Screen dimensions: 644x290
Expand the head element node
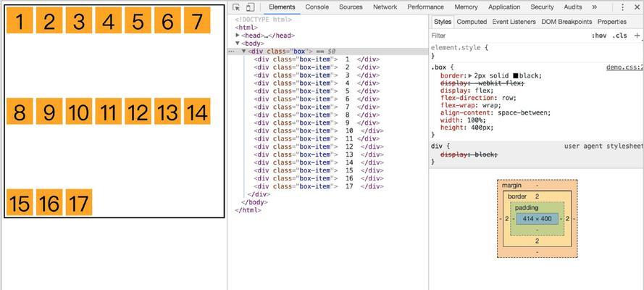pyautogui.click(x=238, y=36)
